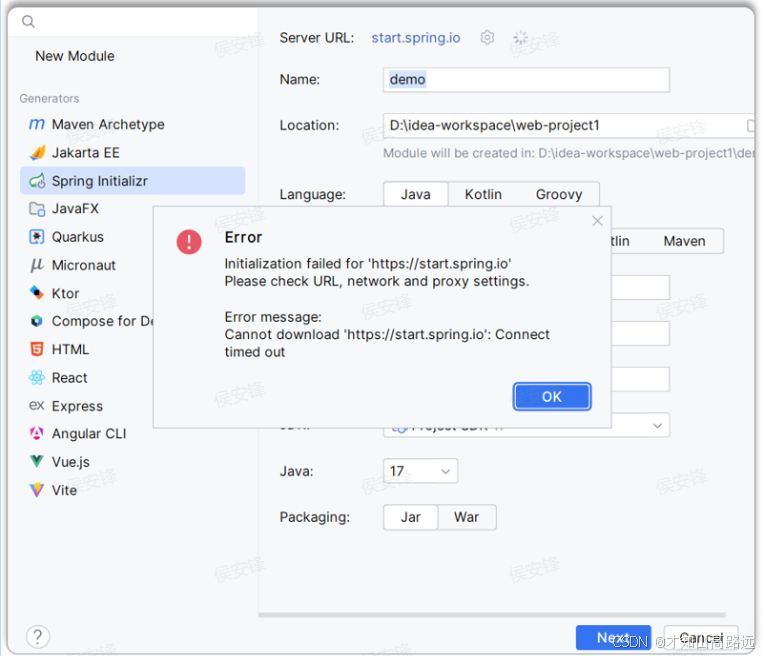Select Spring Initializr generator
Viewport: 762px width, 656px height.
(x=133, y=181)
